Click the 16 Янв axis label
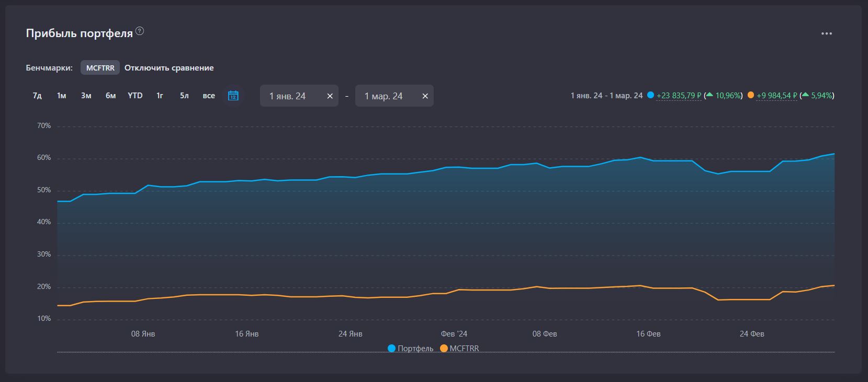Image resolution: width=868 pixels, height=382 pixels. (x=246, y=334)
